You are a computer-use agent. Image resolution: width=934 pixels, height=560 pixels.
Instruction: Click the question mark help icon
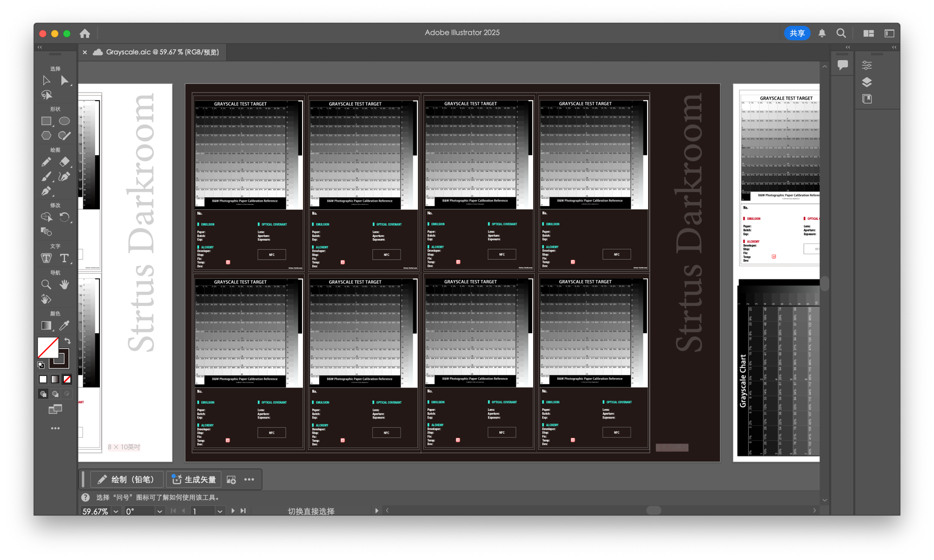pos(85,497)
